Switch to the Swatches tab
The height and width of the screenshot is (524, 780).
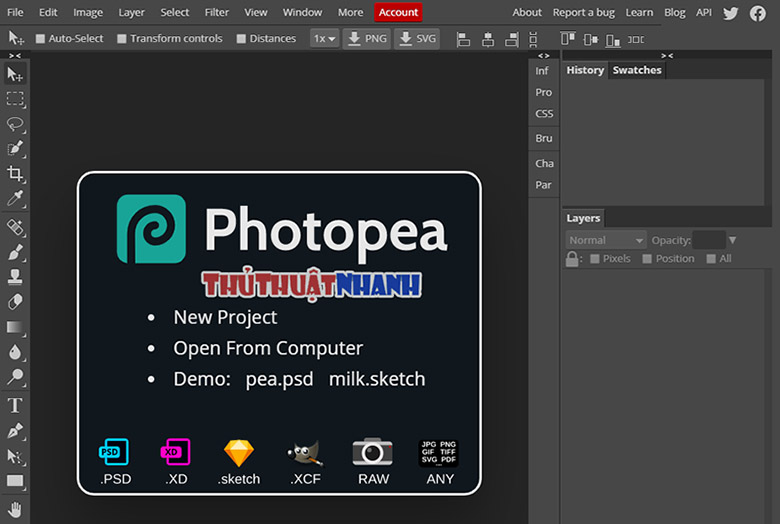point(637,70)
